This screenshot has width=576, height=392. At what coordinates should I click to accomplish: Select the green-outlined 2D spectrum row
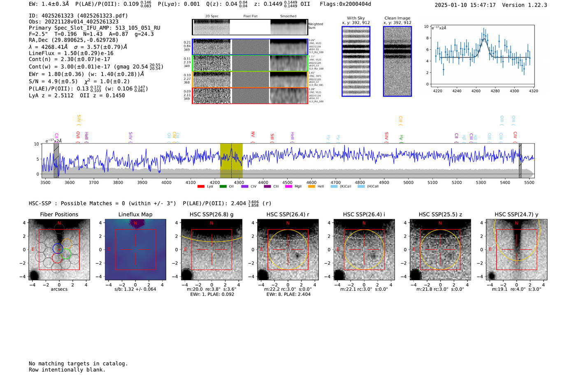250,63
